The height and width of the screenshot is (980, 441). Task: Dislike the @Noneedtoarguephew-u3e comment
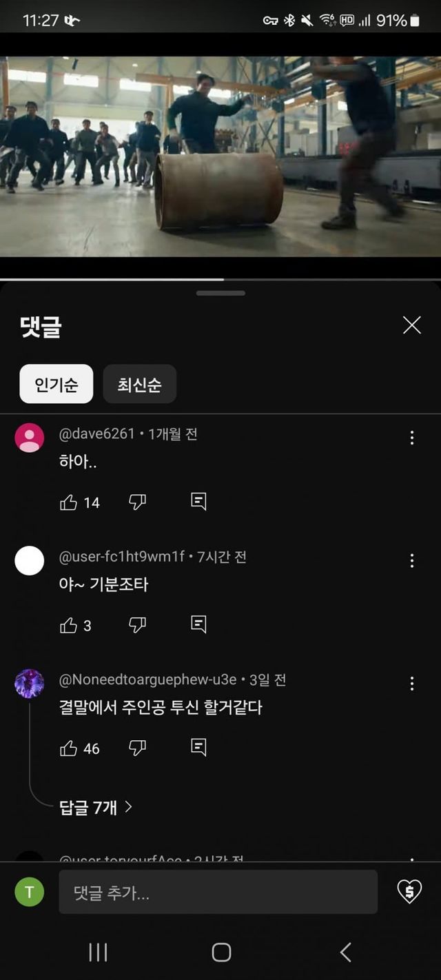(x=138, y=748)
